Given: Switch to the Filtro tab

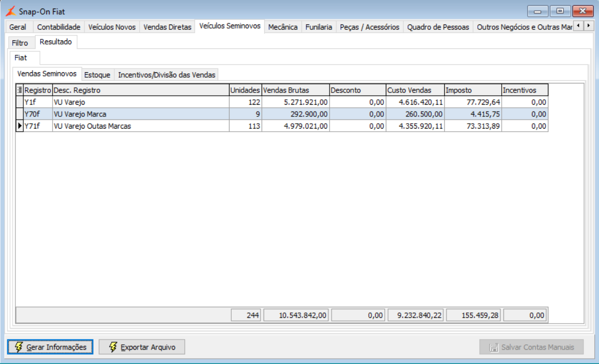Looking at the screenshot, I should click(x=20, y=43).
